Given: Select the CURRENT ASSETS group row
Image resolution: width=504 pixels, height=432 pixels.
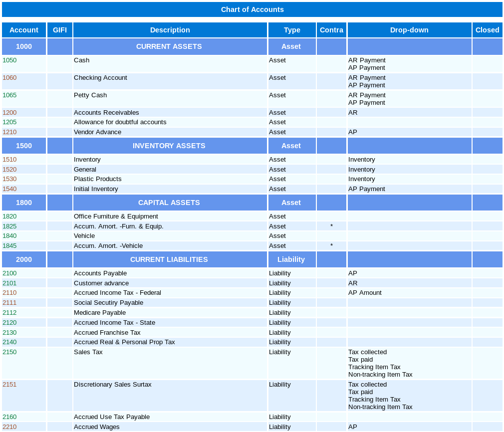Looking at the screenshot, I should coord(169,46).
